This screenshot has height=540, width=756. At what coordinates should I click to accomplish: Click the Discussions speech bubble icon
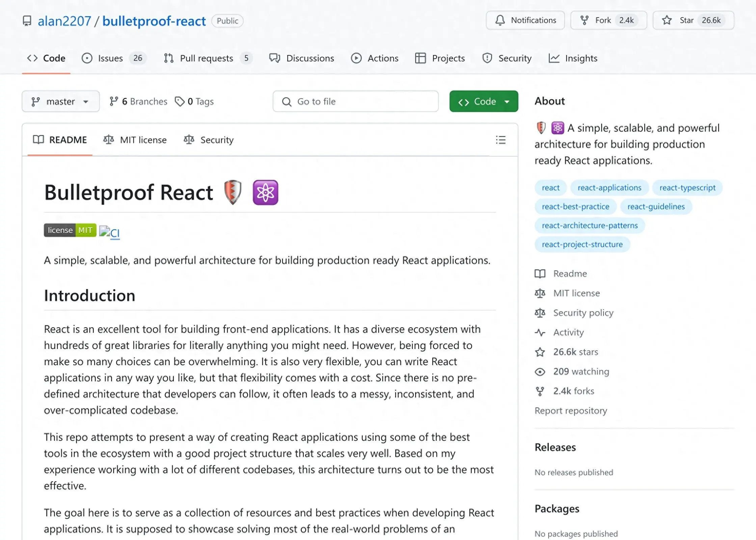tap(274, 58)
